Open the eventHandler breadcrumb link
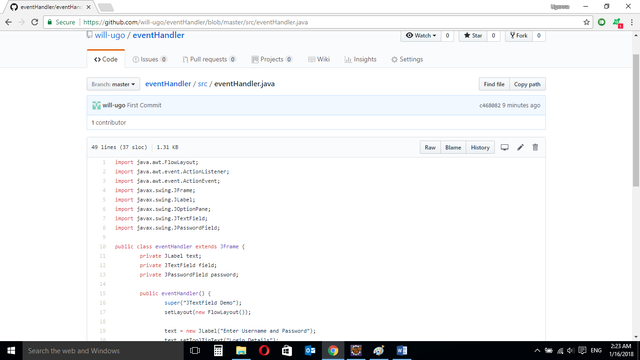The height and width of the screenshot is (360, 640). click(168, 84)
